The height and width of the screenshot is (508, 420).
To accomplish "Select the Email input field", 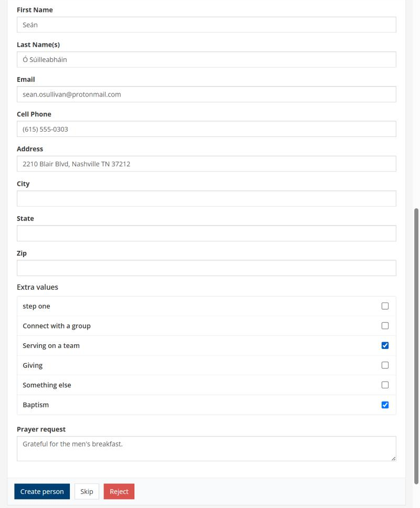I will [206, 94].
